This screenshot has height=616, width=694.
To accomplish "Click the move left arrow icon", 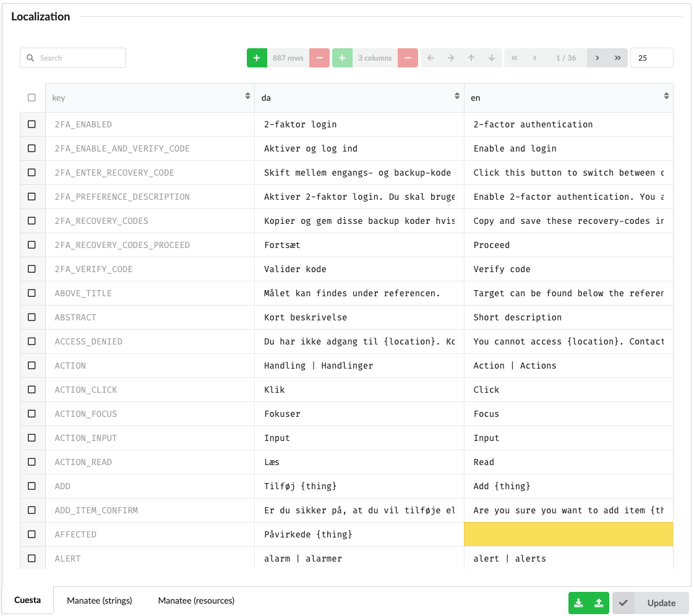I will point(431,58).
